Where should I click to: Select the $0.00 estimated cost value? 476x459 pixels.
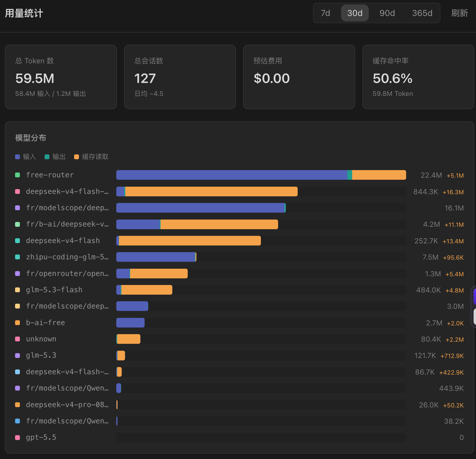[272, 78]
